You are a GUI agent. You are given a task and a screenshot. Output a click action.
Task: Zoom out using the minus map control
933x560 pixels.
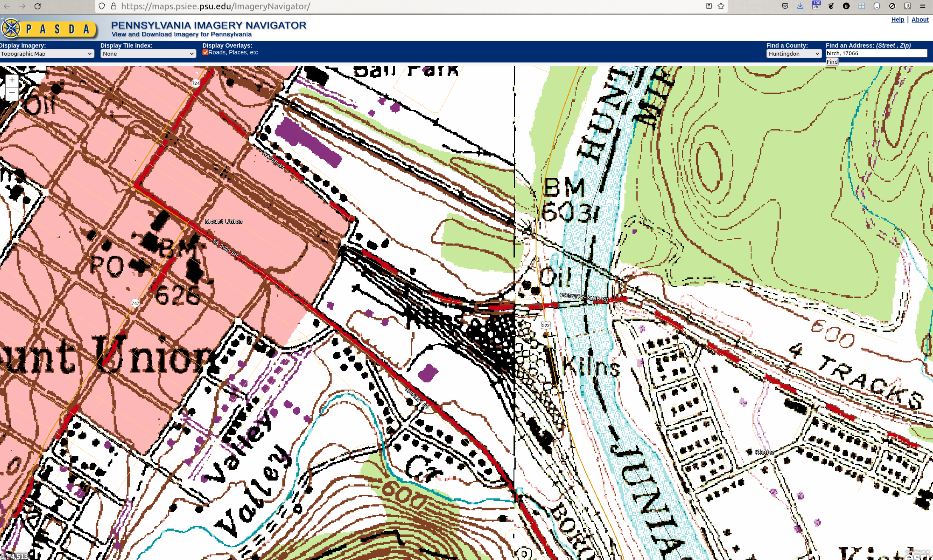pyautogui.click(x=12, y=92)
